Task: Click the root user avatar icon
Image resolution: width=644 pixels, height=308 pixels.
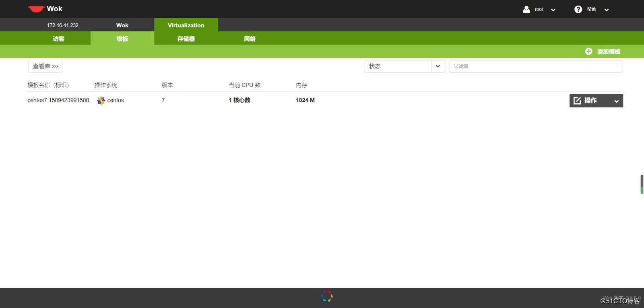Action: pyautogui.click(x=526, y=9)
